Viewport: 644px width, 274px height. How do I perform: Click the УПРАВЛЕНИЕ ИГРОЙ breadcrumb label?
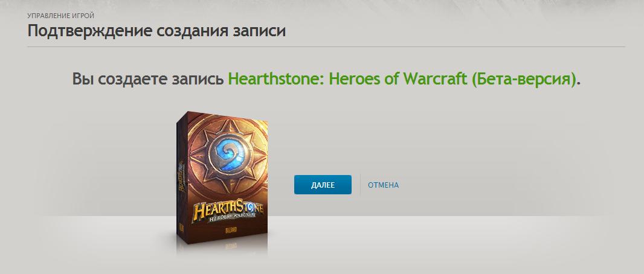pyautogui.click(x=61, y=16)
